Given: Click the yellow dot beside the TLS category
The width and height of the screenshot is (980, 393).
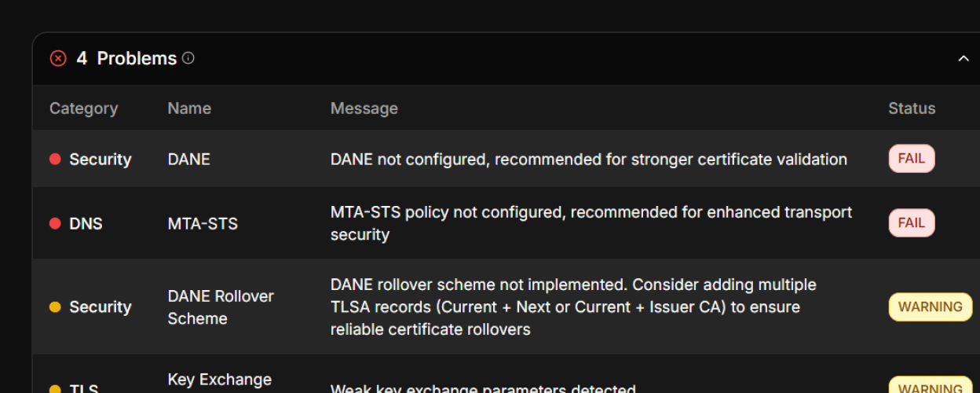Looking at the screenshot, I should pos(55,388).
